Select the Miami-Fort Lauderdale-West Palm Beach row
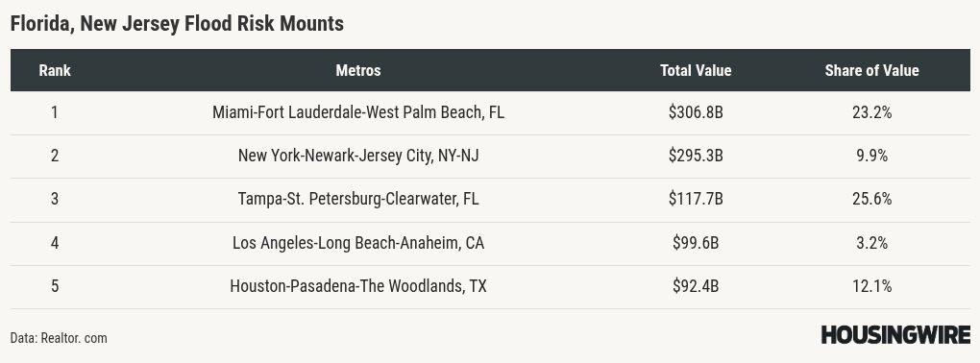The width and height of the screenshot is (980, 363). (490, 113)
